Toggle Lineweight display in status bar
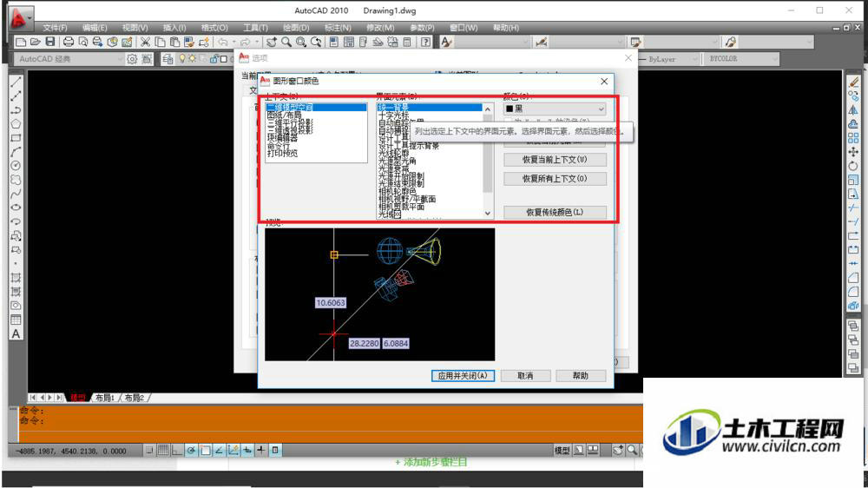The width and height of the screenshot is (868, 488). pyautogui.click(x=260, y=451)
